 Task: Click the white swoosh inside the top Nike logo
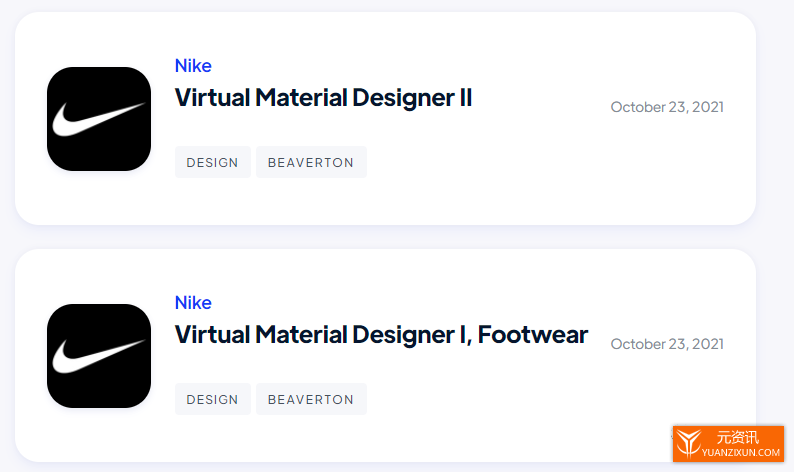(x=98, y=119)
